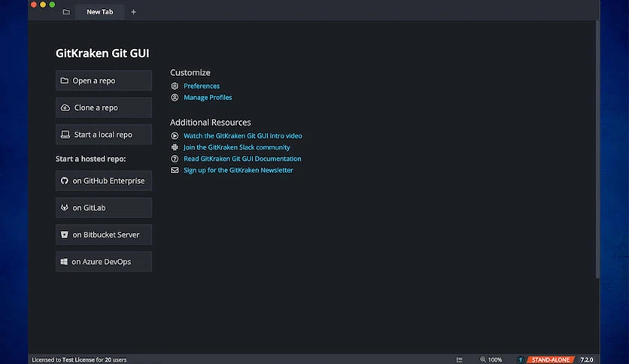Sign up for the GitKraken Newsletter link
Viewport: 629px width, 364px height.
[239, 170]
